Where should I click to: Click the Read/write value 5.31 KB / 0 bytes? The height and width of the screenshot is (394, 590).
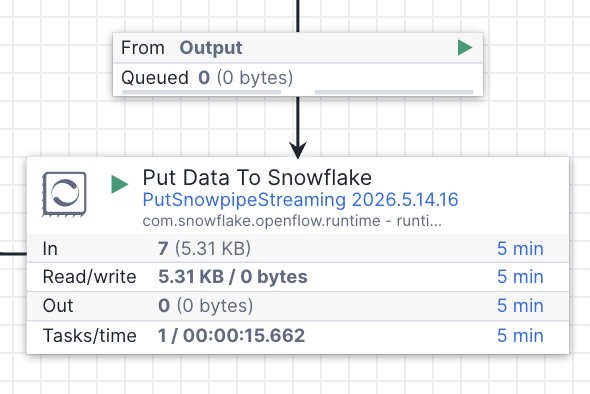click(233, 277)
